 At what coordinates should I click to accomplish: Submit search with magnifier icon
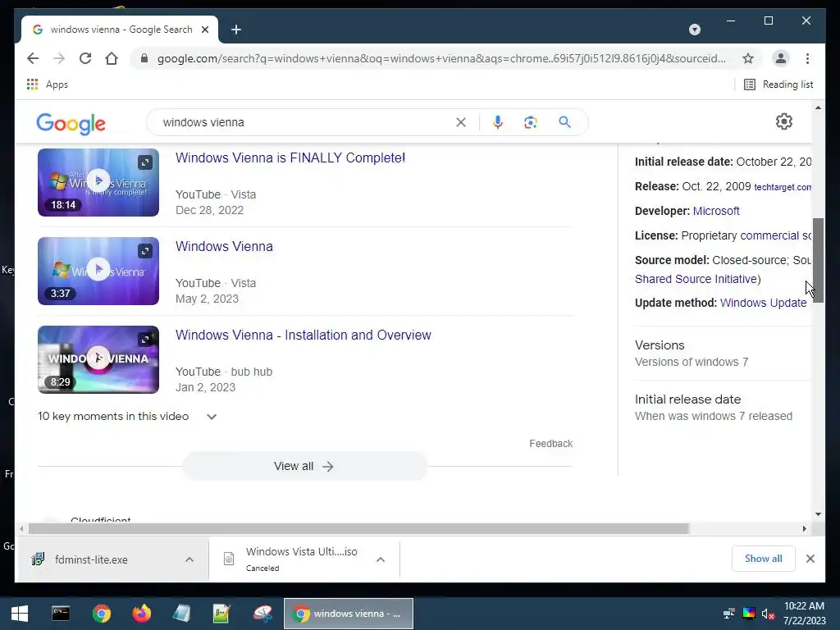pyautogui.click(x=564, y=122)
